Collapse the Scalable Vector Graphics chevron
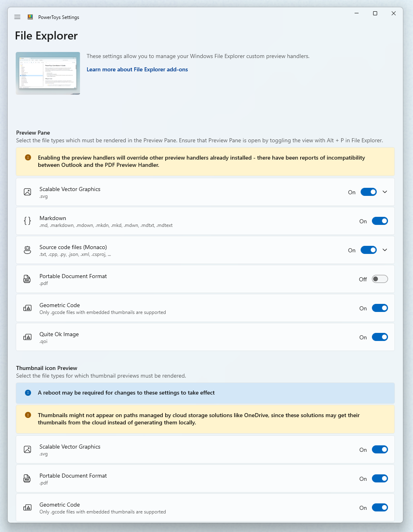 point(385,192)
